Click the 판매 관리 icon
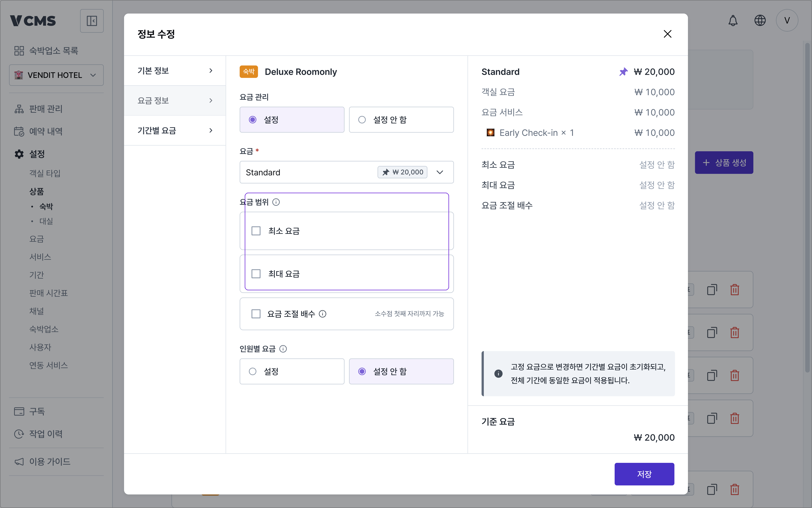Image resolution: width=812 pixels, height=508 pixels. point(19,109)
